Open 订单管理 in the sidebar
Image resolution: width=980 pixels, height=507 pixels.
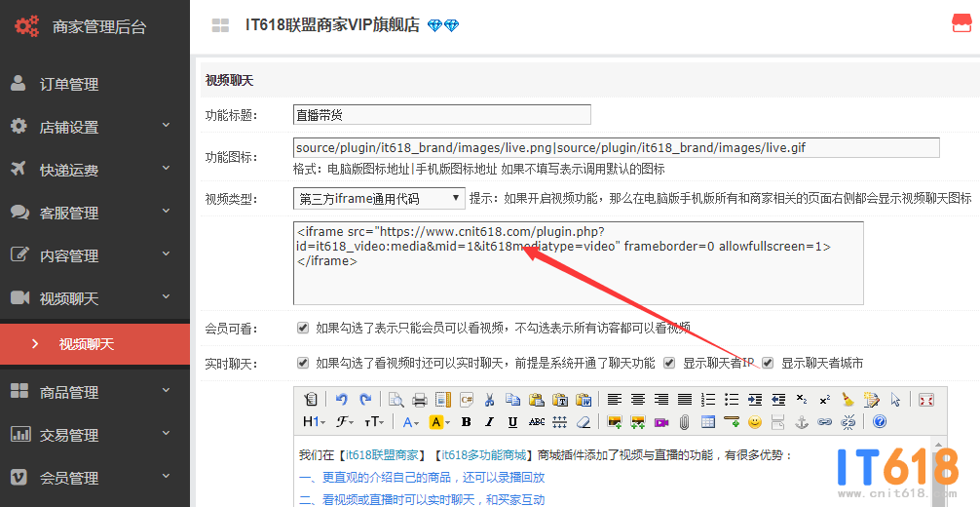coord(68,84)
